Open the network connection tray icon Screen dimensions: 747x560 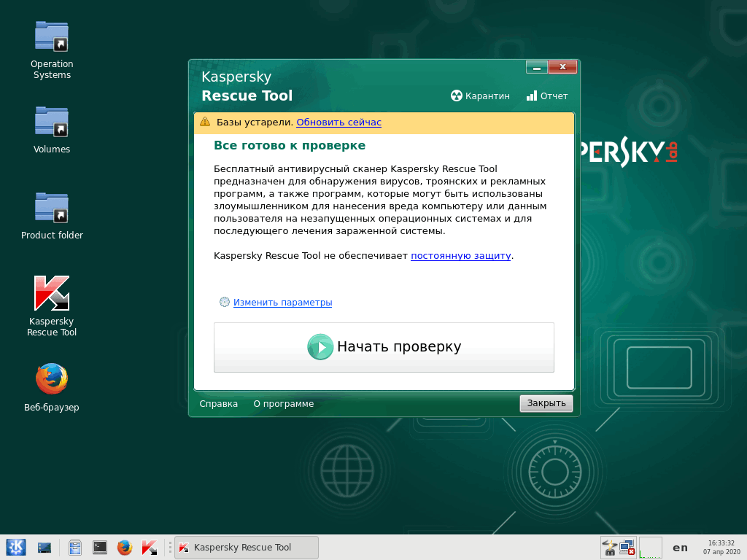coord(627,548)
